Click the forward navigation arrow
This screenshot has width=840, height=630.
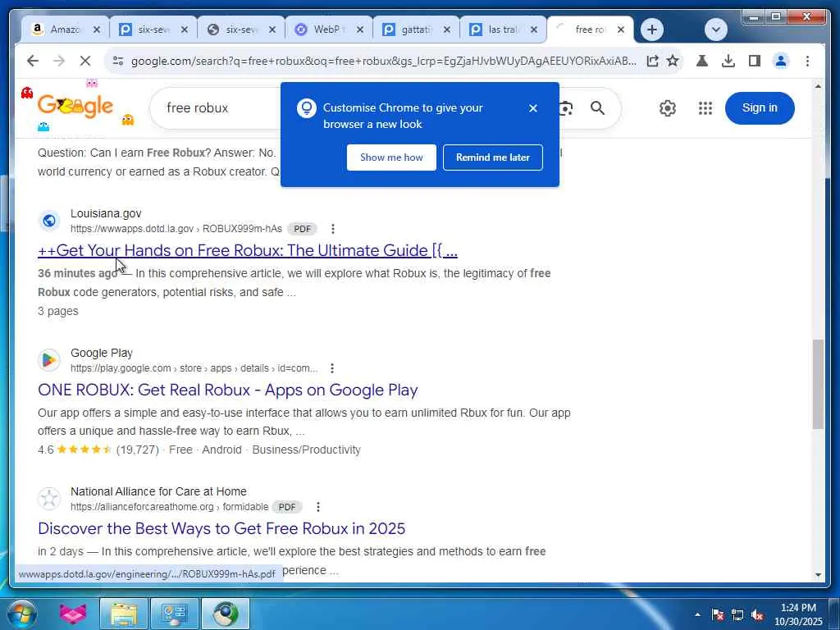point(59,61)
